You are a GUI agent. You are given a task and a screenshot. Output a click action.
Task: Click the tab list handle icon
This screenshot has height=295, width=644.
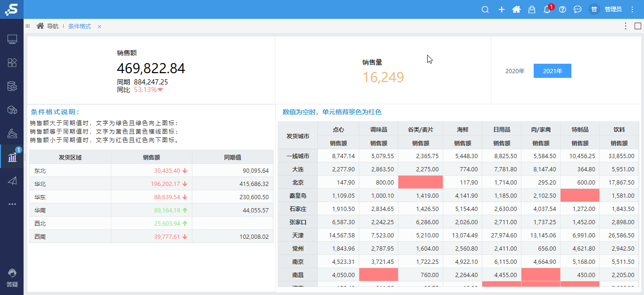(28, 26)
